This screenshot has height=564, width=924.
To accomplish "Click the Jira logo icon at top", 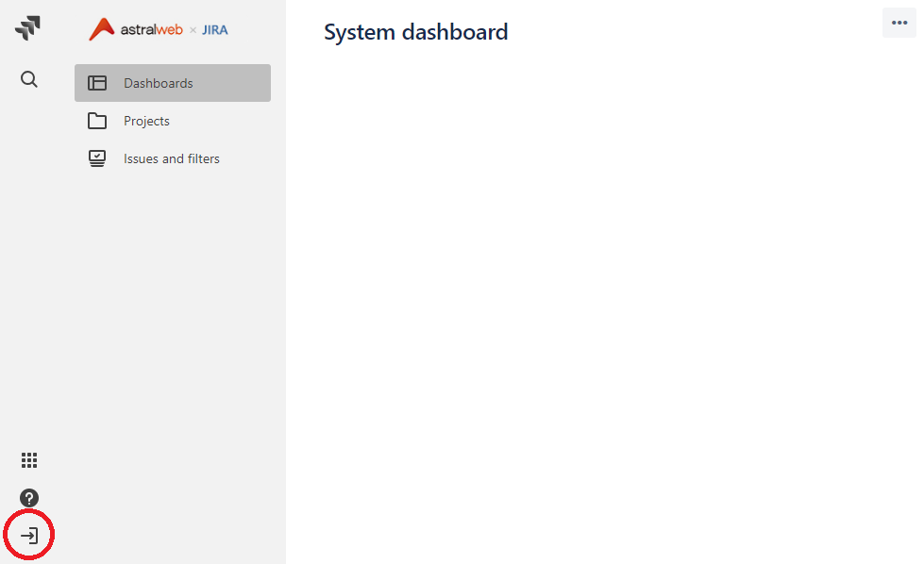I will point(27,27).
